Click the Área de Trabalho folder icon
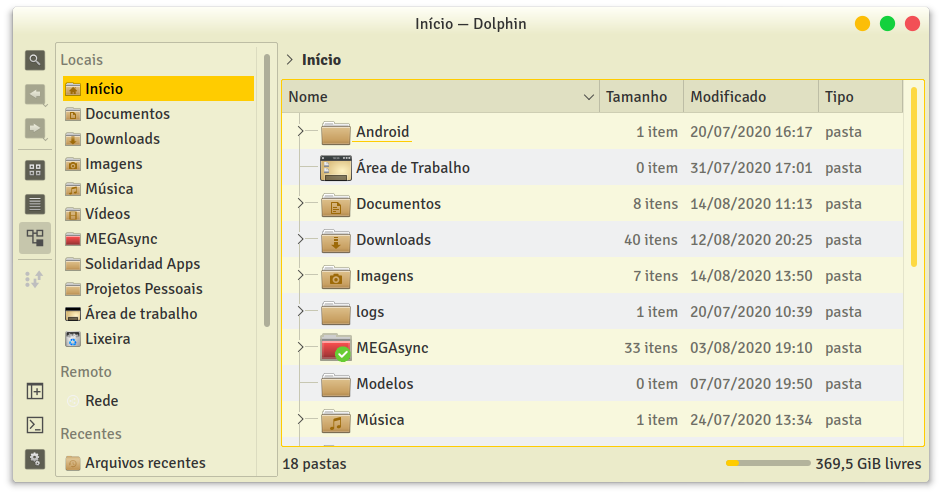942x495 pixels. click(x=336, y=168)
